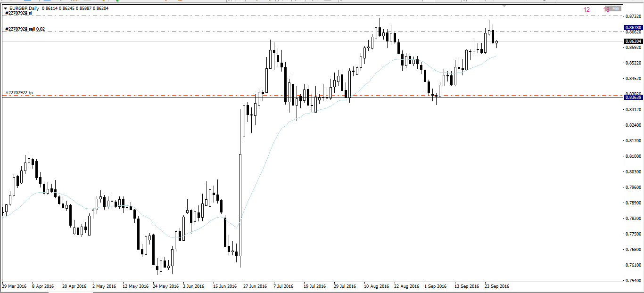Click the 29 Mar 2016 date label
644x293 pixels.
(13, 286)
